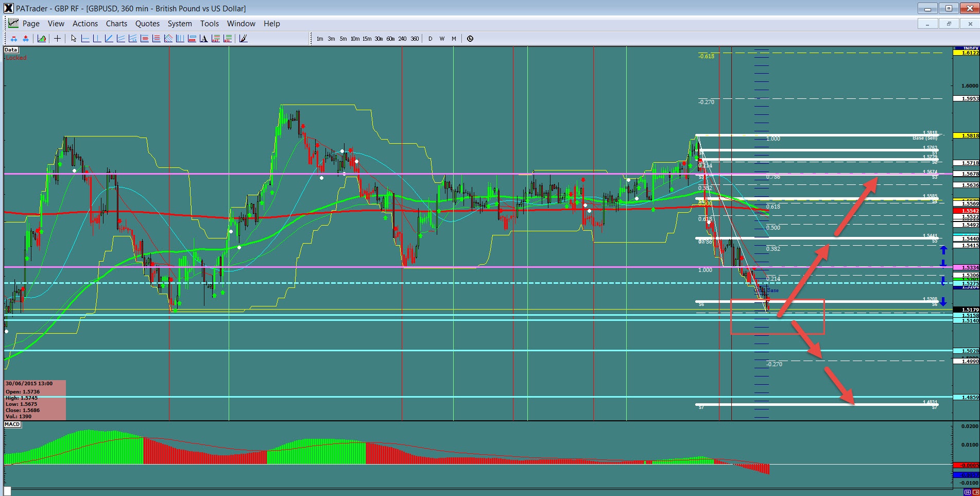Select the LR regression channel tool
This screenshot has width=980, height=496.
tap(132, 39)
